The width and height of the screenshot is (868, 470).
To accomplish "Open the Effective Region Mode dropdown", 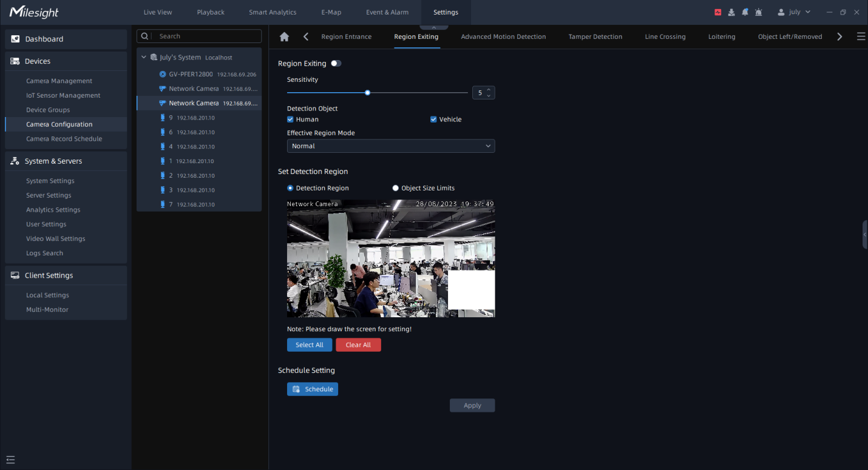I will (390, 146).
